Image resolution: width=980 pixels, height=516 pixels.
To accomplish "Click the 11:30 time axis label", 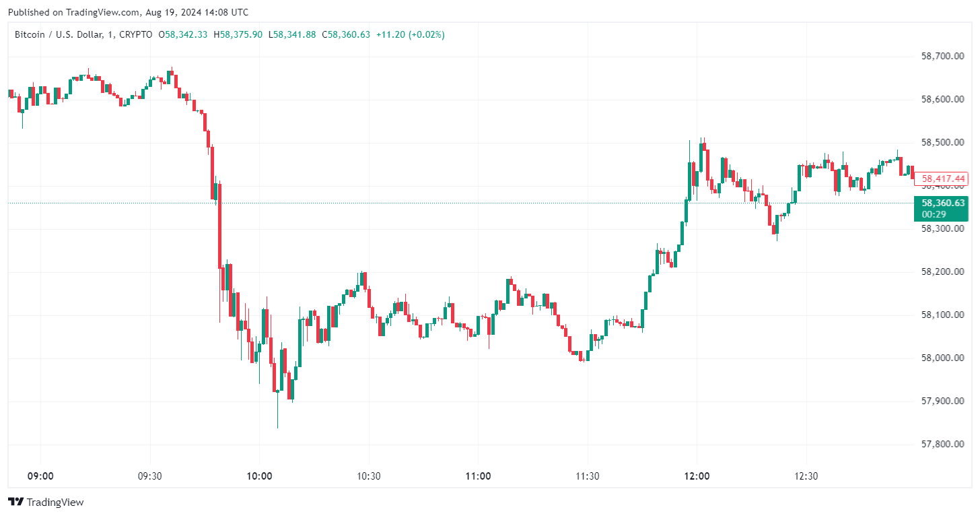I will [587, 476].
